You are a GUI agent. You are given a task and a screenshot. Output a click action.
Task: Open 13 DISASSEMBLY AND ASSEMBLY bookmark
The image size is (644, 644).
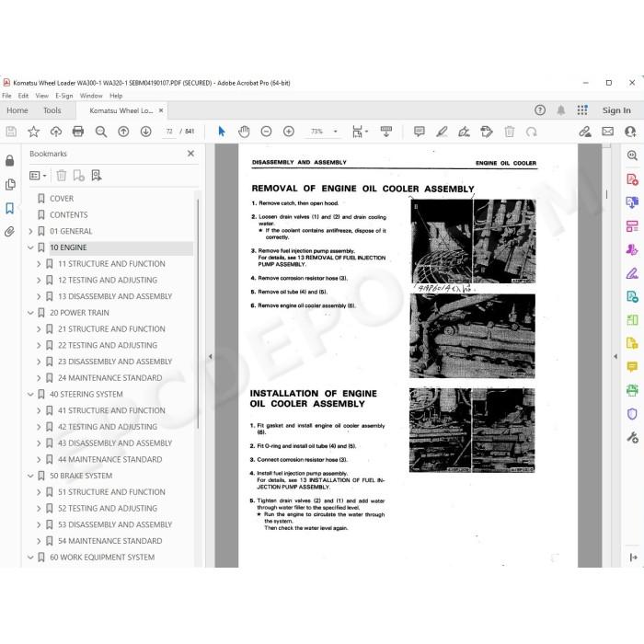click(115, 296)
